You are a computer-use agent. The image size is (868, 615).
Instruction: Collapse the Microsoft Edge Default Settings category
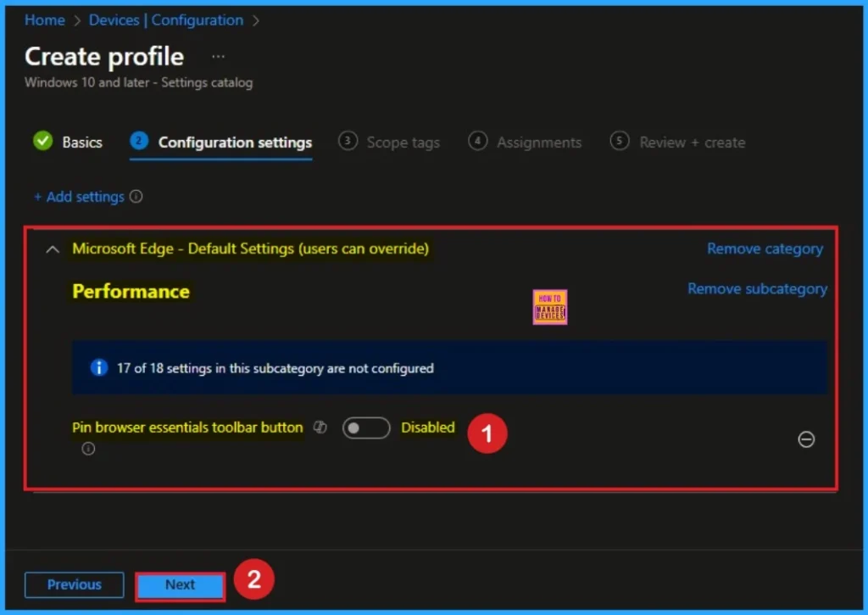coord(53,249)
